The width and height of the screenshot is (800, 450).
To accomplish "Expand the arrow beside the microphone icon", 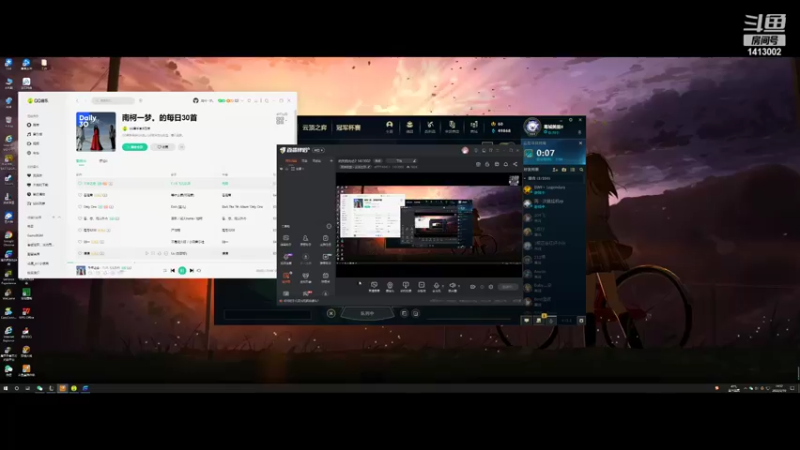I will (x=442, y=286).
